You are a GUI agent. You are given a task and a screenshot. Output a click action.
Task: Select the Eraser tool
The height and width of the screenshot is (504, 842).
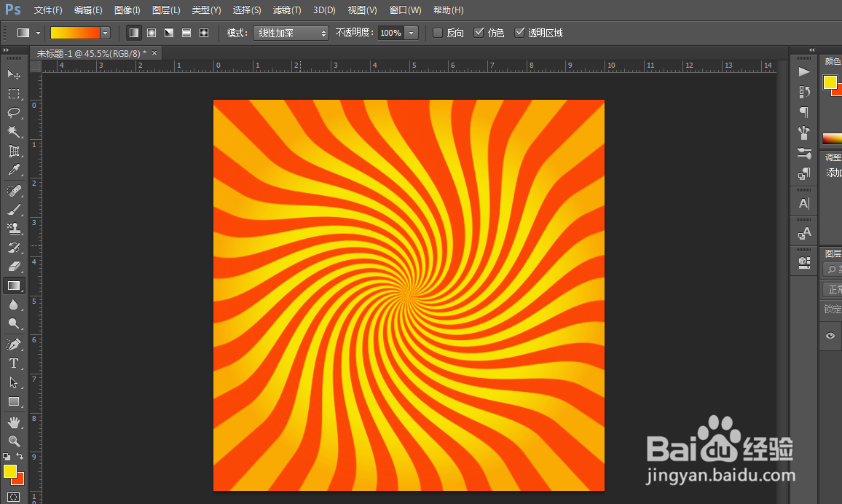pos(14,267)
